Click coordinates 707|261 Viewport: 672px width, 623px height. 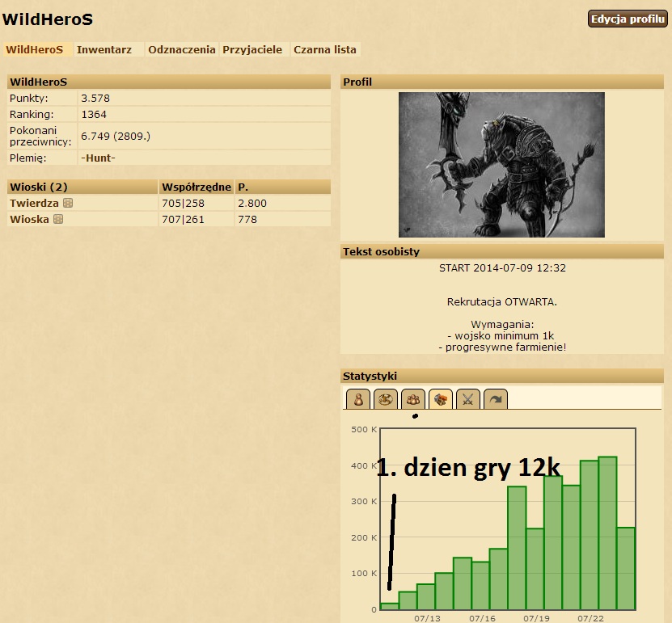pyautogui.click(x=183, y=219)
